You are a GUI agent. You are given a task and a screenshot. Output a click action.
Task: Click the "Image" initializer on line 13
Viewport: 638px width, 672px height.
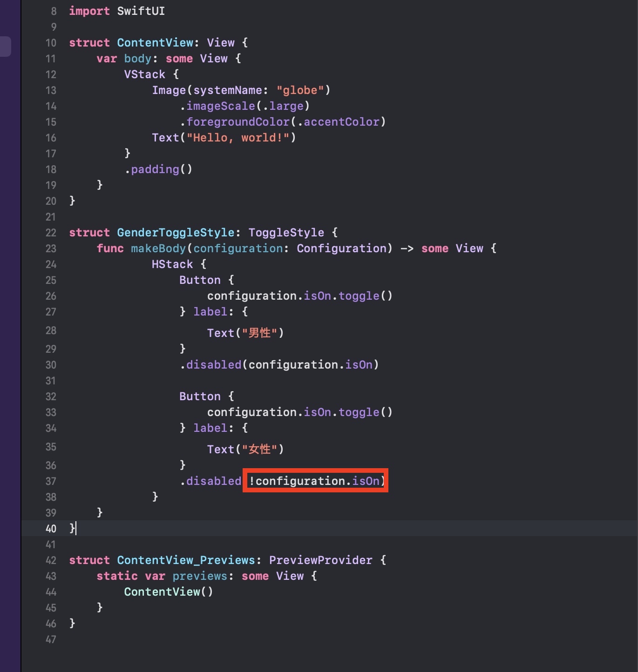[169, 90]
